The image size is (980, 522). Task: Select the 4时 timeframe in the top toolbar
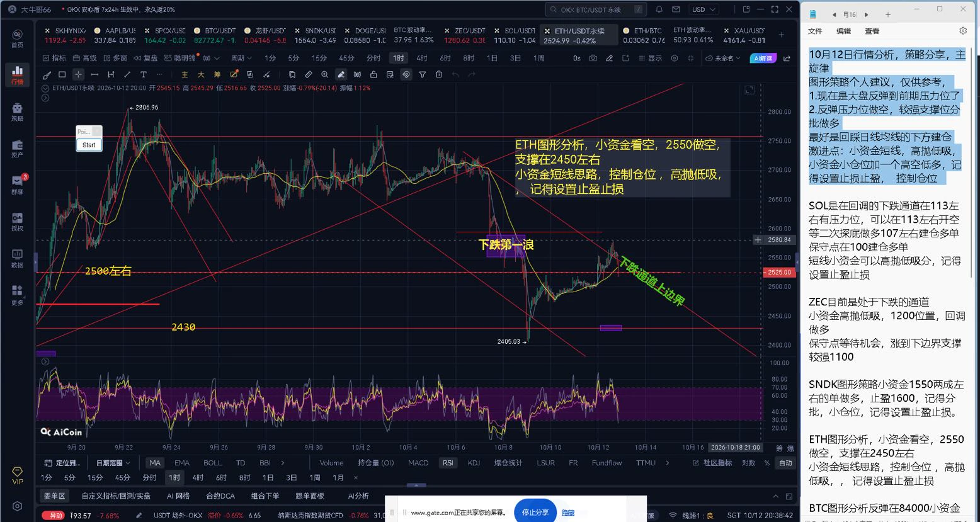[422, 58]
